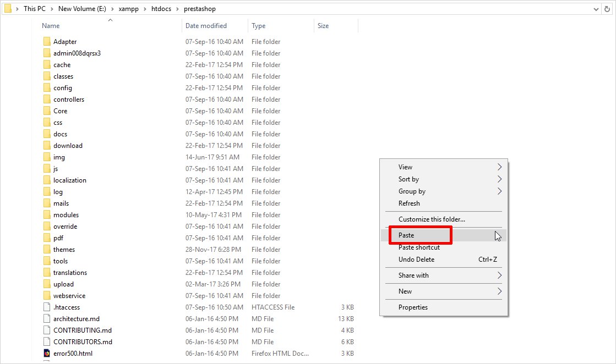The image size is (616, 364).
Task: Open Customize this folder... option
Action: point(444,219)
